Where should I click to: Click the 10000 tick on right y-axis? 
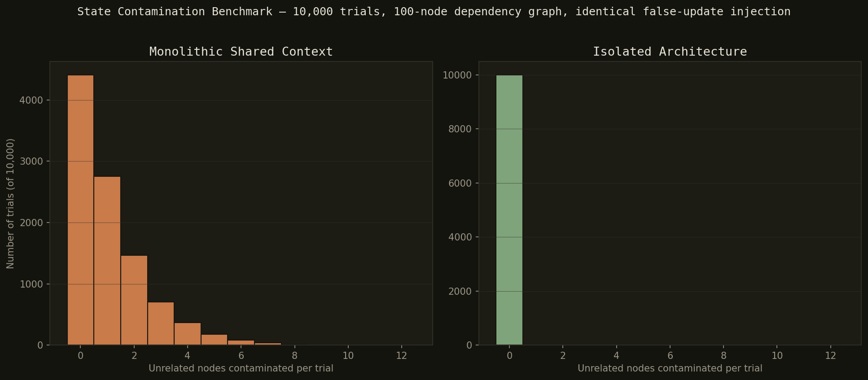[457, 75]
